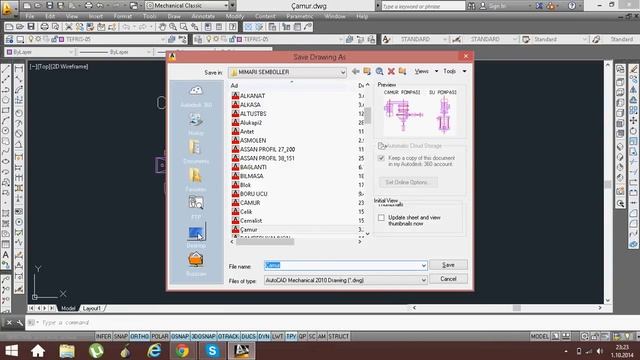Toggle LWT lineweight display in status bar

[x=278, y=336]
